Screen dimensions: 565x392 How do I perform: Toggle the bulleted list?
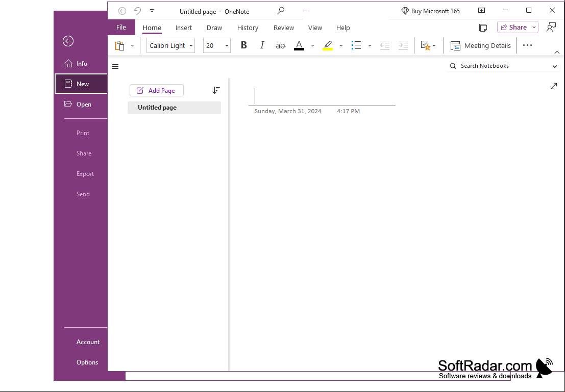(356, 45)
